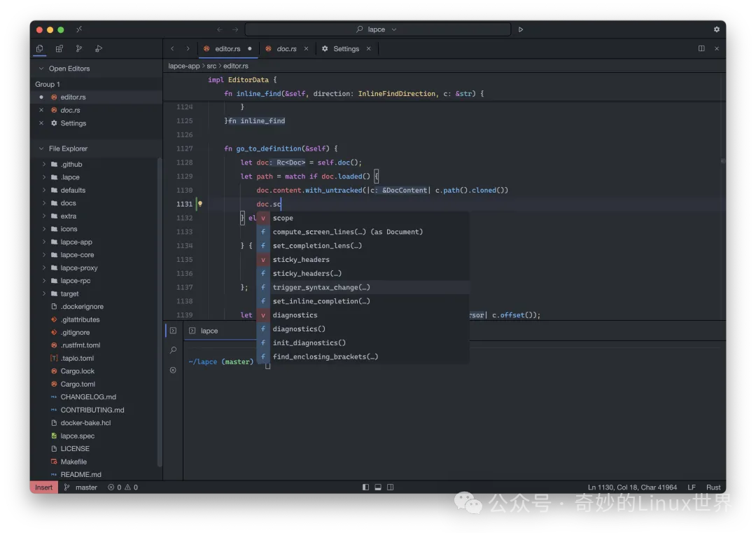Image resolution: width=756 pixels, height=533 pixels.
Task: Open the Source Control panel icon
Action: (x=79, y=48)
